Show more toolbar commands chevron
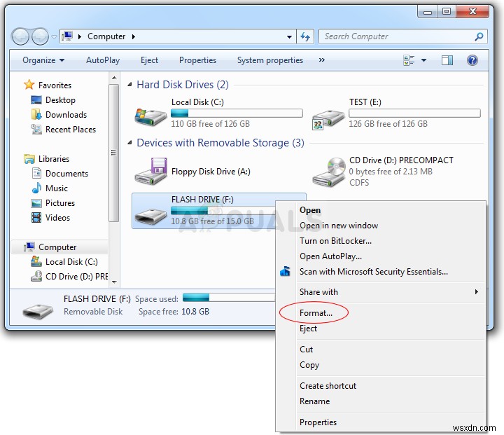The height and width of the screenshot is (435, 504). [x=322, y=60]
